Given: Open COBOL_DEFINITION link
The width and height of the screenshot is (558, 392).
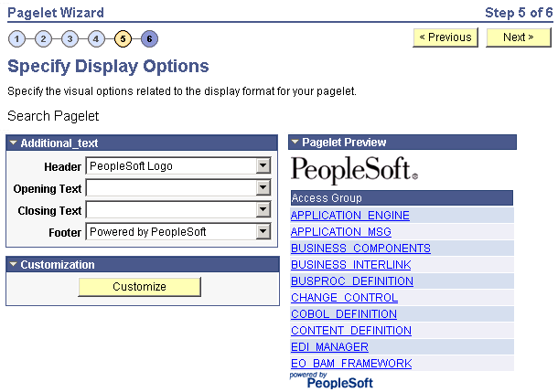Looking at the screenshot, I should tap(344, 314).
